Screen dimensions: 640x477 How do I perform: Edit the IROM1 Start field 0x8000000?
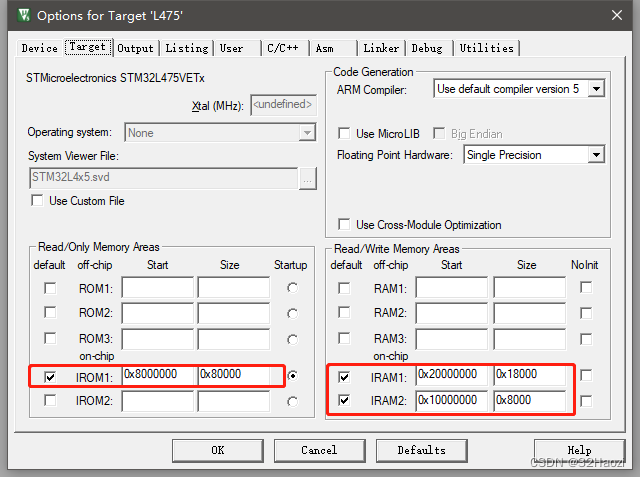(158, 375)
